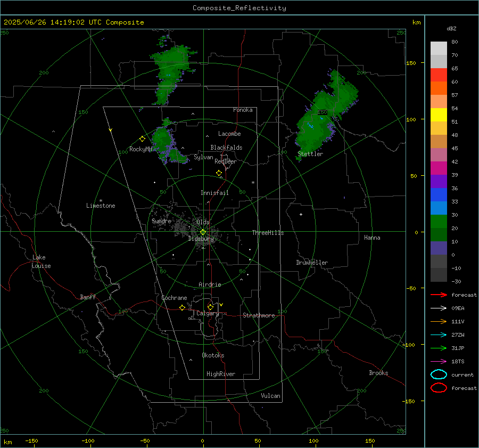Select the purple swatch in the dBZ scale
This screenshot has width=479, height=448.
coord(439,181)
